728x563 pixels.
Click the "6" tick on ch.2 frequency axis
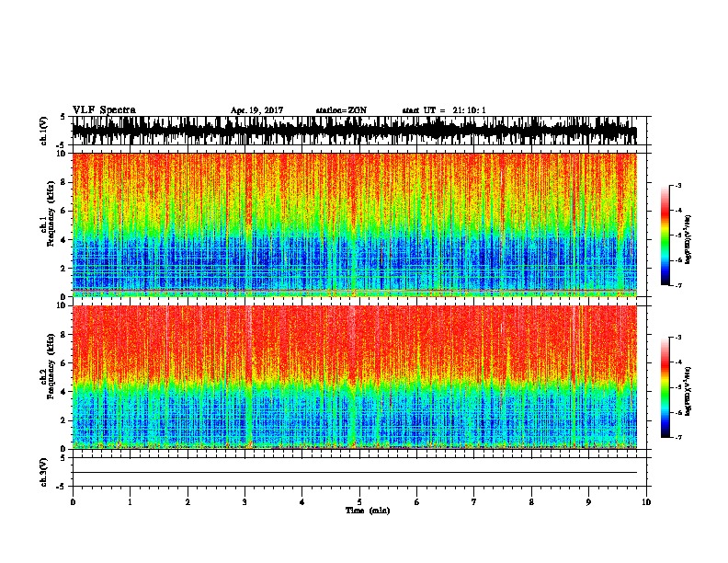[64, 363]
